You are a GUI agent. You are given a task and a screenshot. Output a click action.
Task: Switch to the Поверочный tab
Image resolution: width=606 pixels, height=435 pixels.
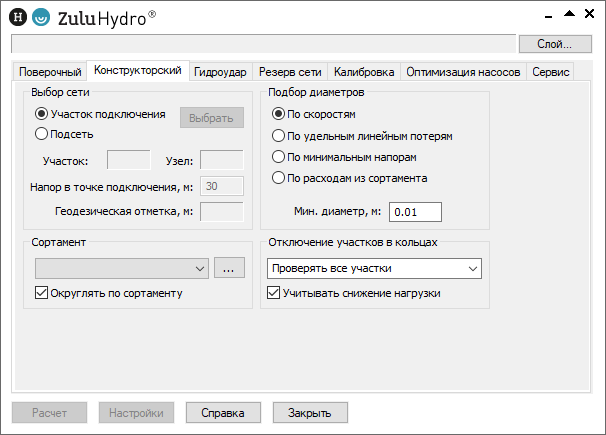pos(50,72)
